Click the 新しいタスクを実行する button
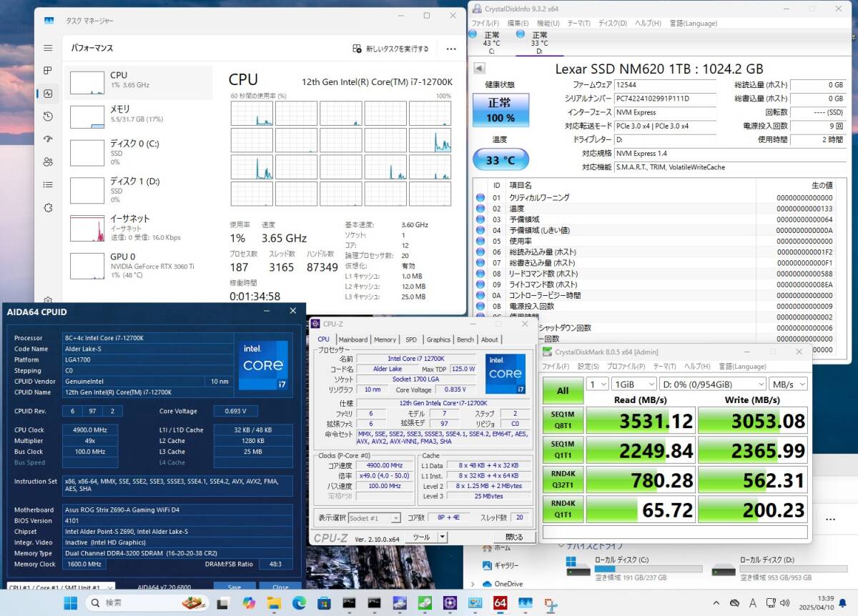 click(391, 49)
